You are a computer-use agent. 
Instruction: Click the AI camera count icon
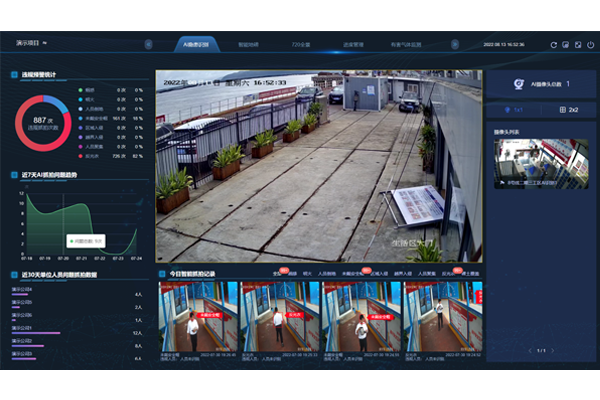pos(518,84)
